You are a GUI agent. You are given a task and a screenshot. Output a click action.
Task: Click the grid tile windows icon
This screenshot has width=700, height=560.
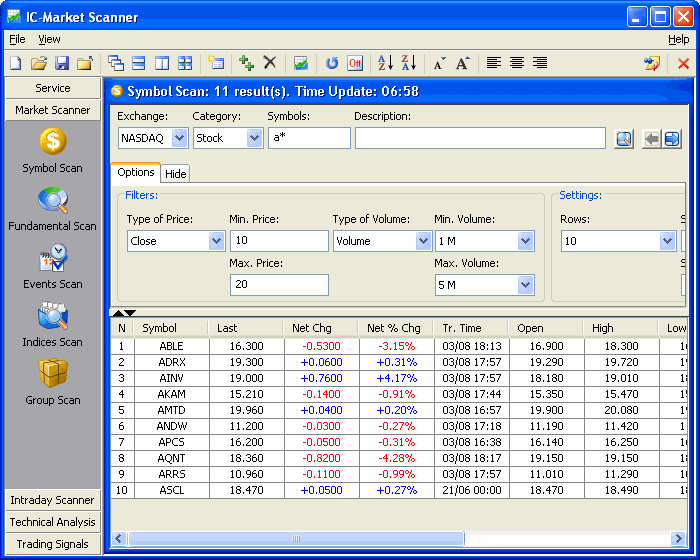[x=185, y=63]
